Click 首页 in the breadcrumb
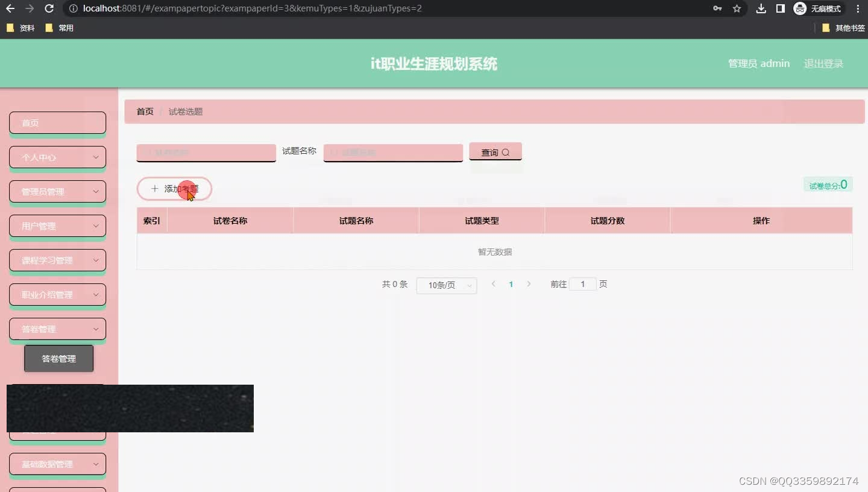 point(145,112)
